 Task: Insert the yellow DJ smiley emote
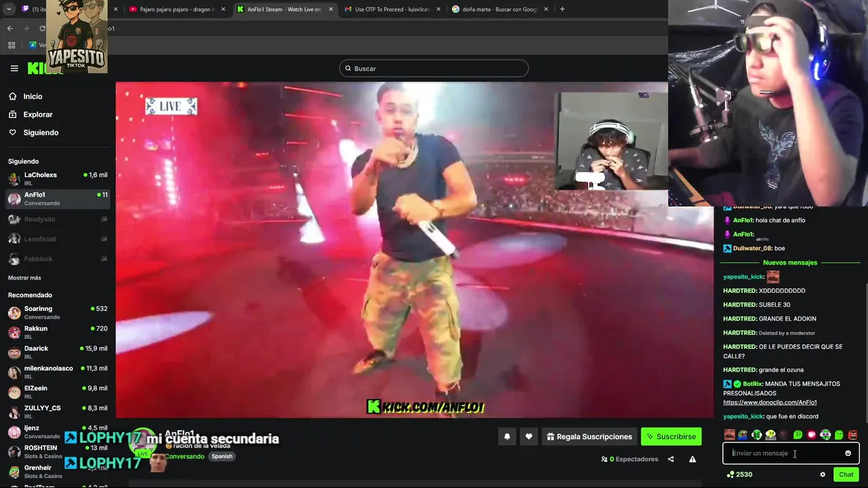(770, 434)
